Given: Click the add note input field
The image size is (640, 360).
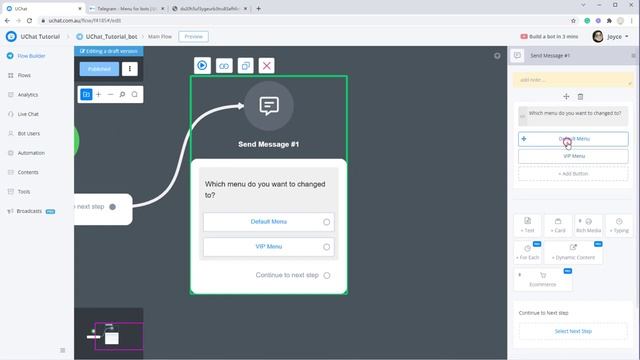Looking at the screenshot, I should point(573,80).
